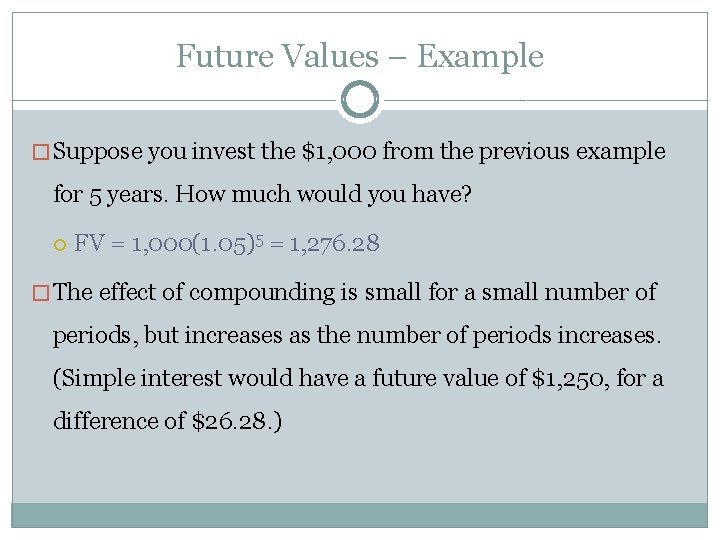
Task: Click the teal footer bar
Action: (x=360, y=515)
